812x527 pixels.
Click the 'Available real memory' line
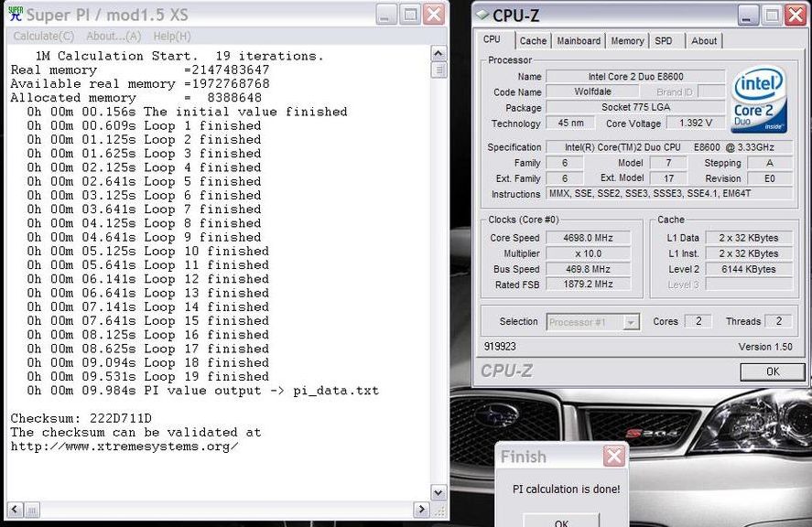click(x=140, y=84)
